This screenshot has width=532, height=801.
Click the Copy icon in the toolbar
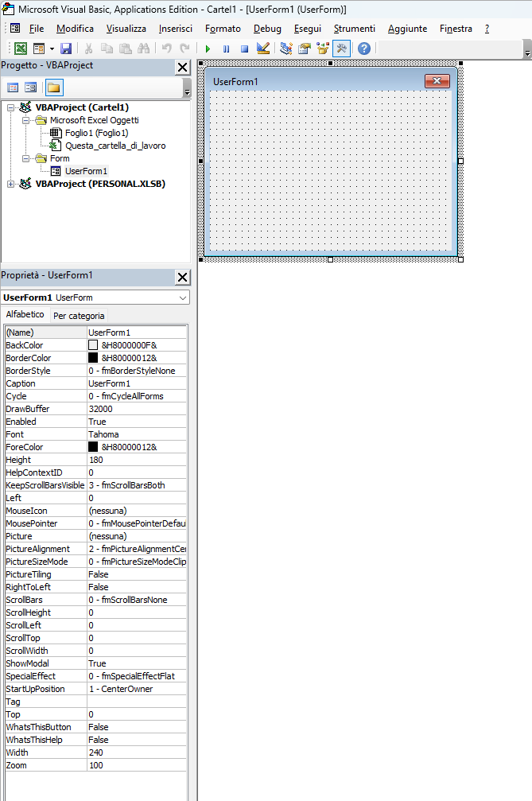(x=107, y=49)
